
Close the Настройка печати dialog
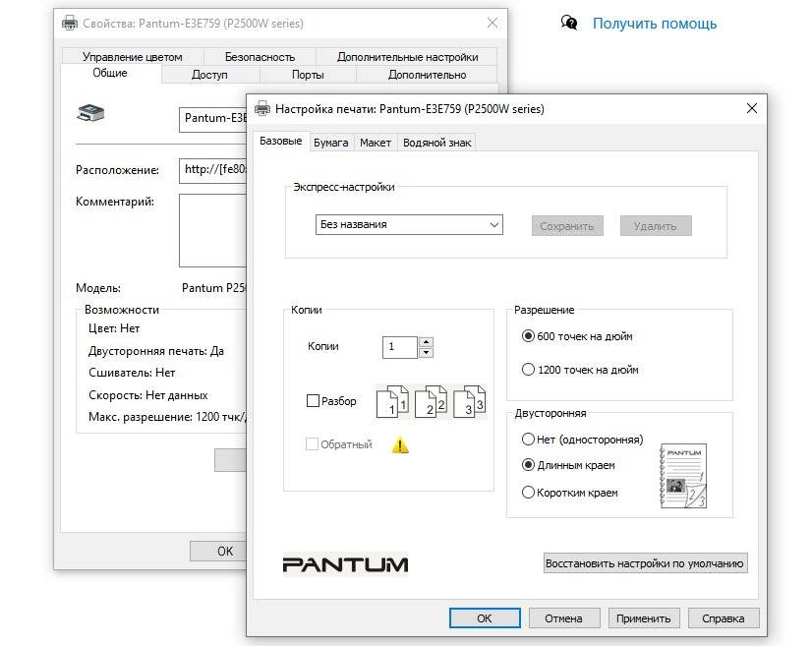point(752,108)
